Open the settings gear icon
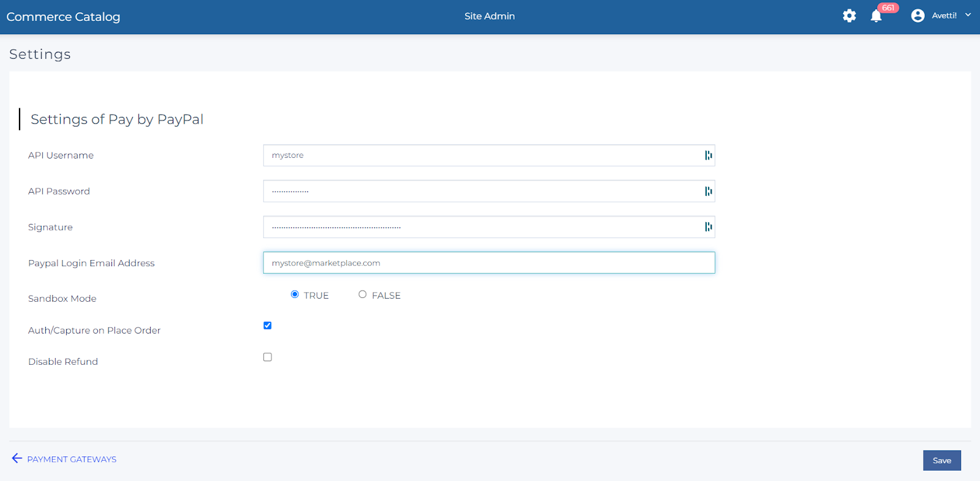This screenshot has width=980, height=481. (x=849, y=16)
